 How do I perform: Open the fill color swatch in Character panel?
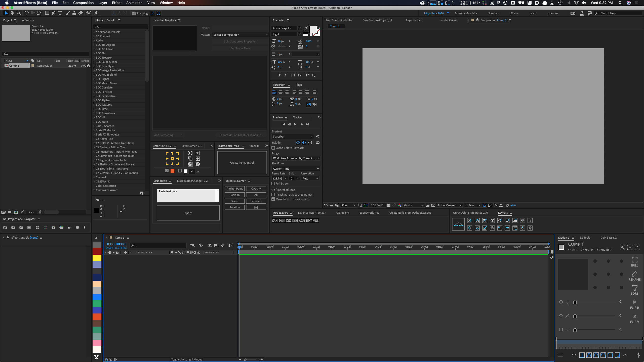(313, 30)
